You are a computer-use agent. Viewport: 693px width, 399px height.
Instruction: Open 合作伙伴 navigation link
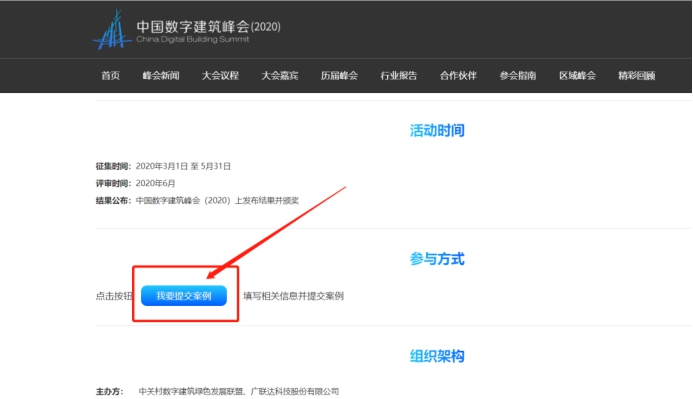point(458,76)
